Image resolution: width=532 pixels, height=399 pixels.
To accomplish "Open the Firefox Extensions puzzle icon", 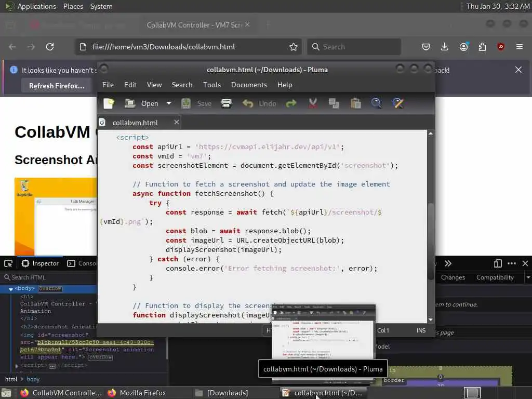I will coord(482,47).
